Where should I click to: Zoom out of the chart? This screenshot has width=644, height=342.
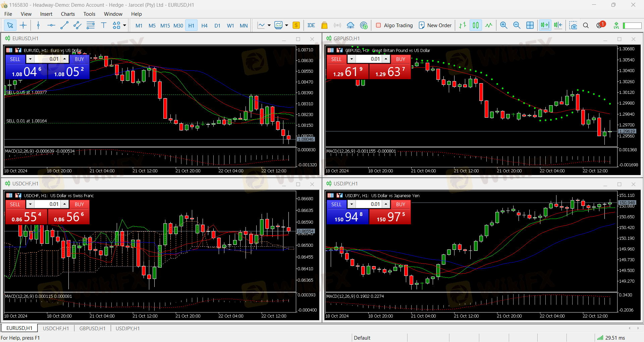pos(517,25)
